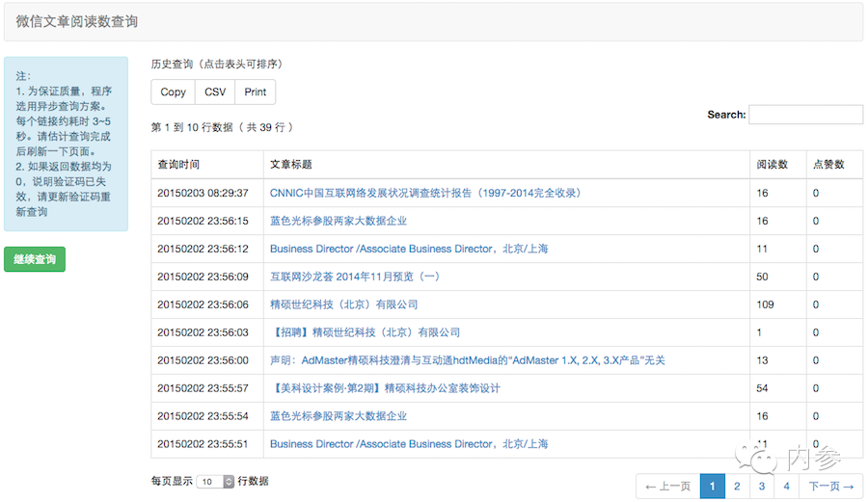Click the Copy export button
The height and width of the screenshot is (502, 868).
click(x=173, y=92)
